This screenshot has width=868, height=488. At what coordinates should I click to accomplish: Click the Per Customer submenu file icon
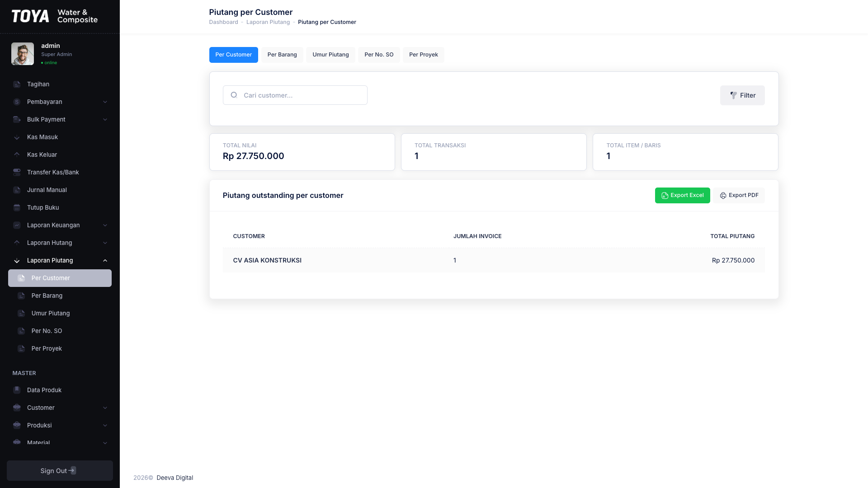(21, 278)
